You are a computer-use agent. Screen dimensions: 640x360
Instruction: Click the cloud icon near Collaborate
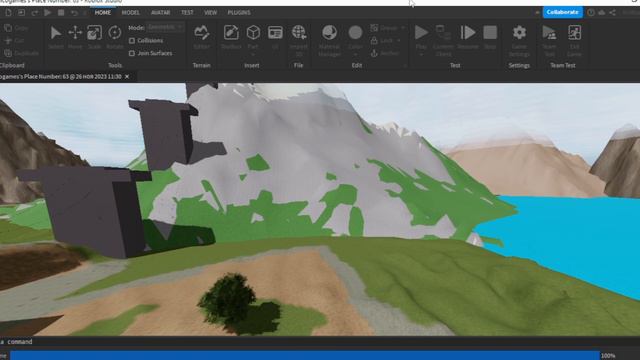click(x=602, y=13)
